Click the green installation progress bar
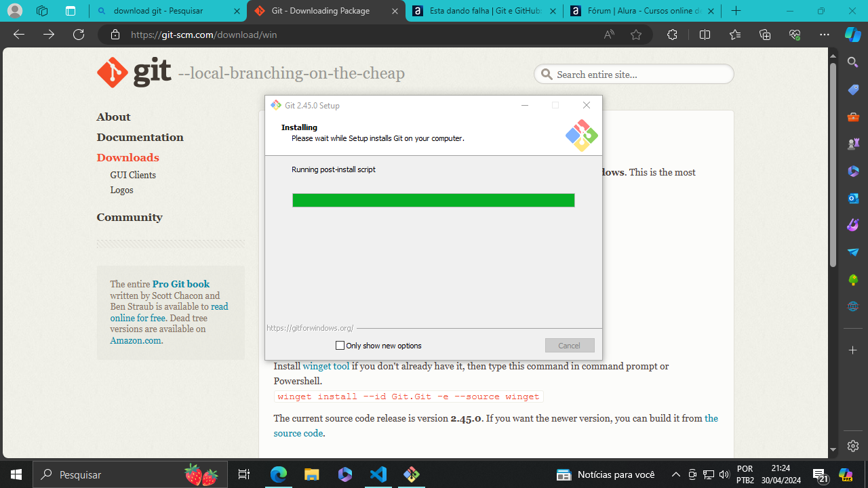The width and height of the screenshot is (868, 488). 433,200
